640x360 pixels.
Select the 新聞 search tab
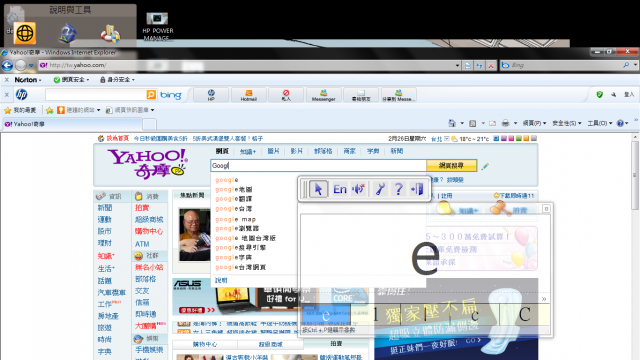397,151
